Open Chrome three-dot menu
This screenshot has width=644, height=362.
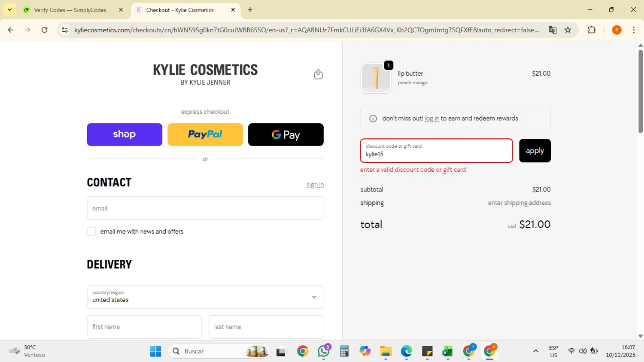click(634, 30)
